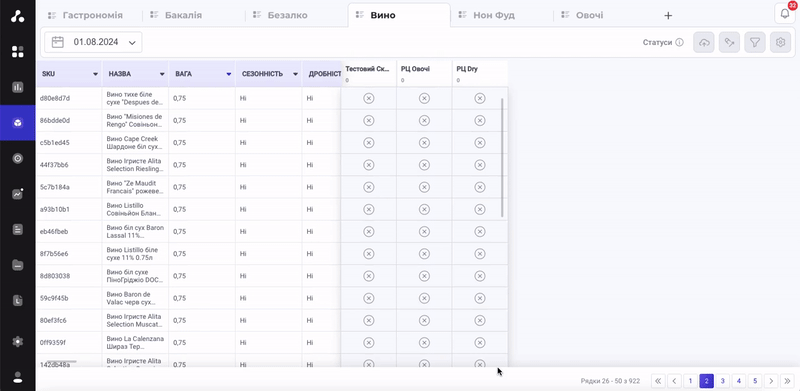Open the document list sidebar icon
800x391 pixels.
pyautogui.click(x=17, y=230)
